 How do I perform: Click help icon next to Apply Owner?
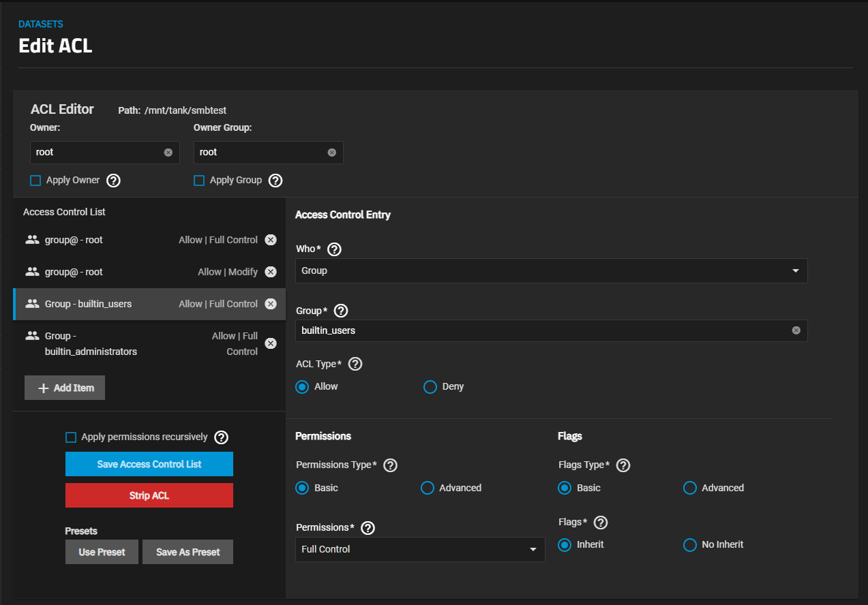click(x=114, y=181)
